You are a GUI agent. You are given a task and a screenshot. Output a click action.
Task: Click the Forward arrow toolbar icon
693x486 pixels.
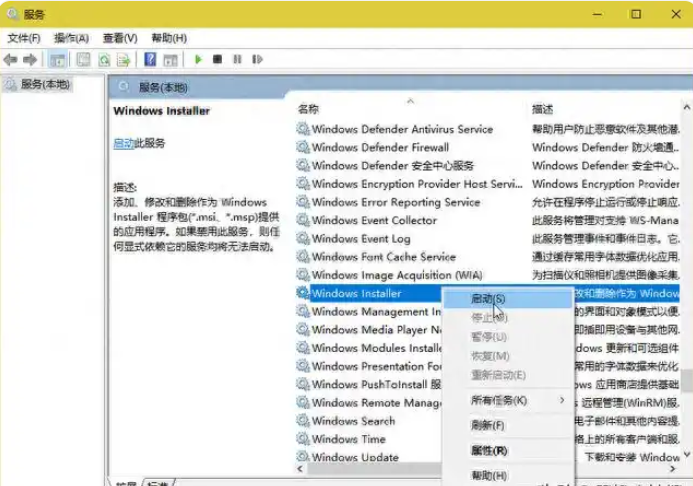point(30,59)
